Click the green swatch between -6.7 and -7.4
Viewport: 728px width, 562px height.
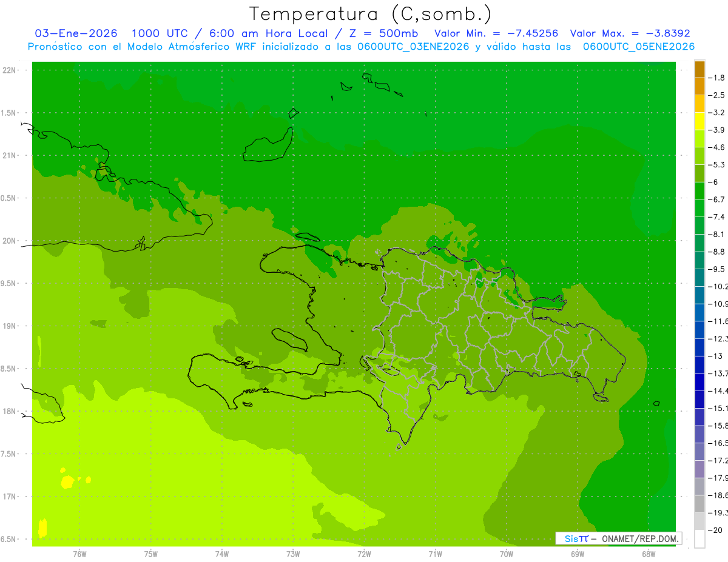coord(699,209)
